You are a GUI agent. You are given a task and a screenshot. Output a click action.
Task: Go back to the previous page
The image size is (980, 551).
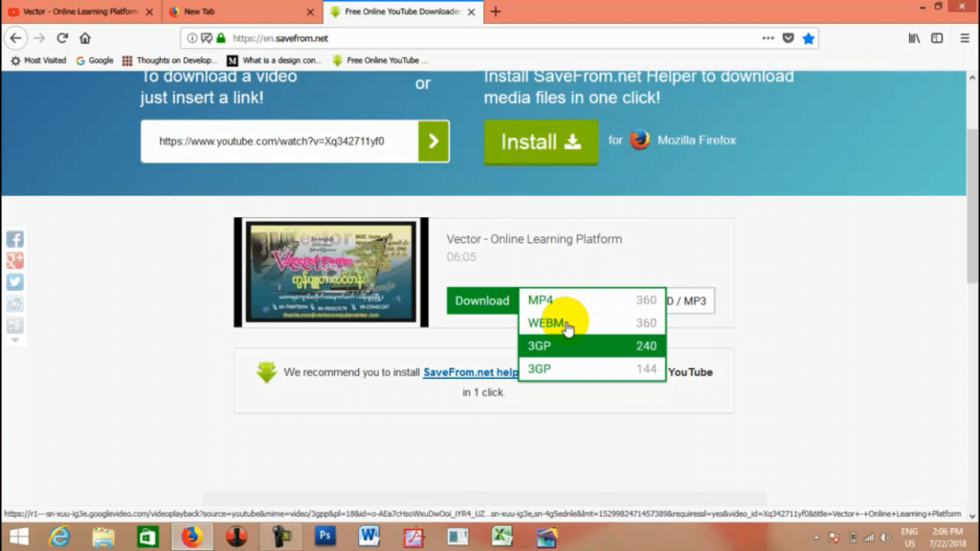tap(15, 38)
